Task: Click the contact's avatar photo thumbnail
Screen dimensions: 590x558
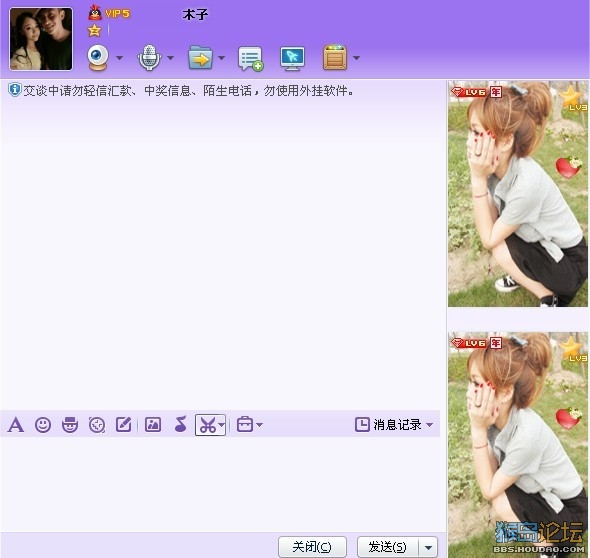Action: 41,39
